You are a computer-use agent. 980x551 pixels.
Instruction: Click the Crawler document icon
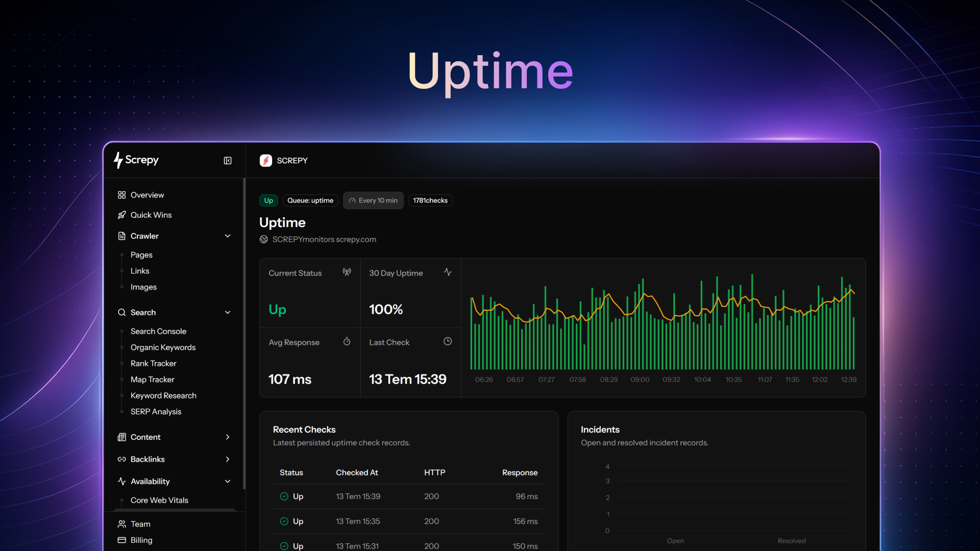pos(121,236)
